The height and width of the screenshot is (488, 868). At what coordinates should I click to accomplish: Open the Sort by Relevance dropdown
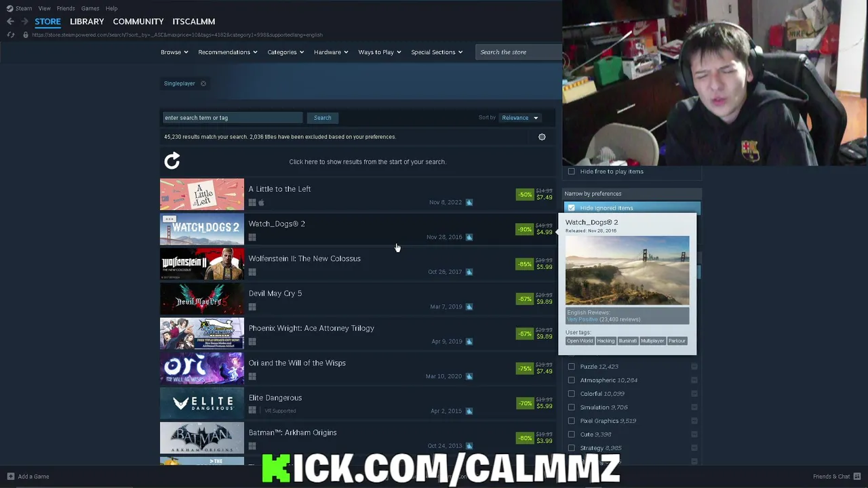pos(520,118)
